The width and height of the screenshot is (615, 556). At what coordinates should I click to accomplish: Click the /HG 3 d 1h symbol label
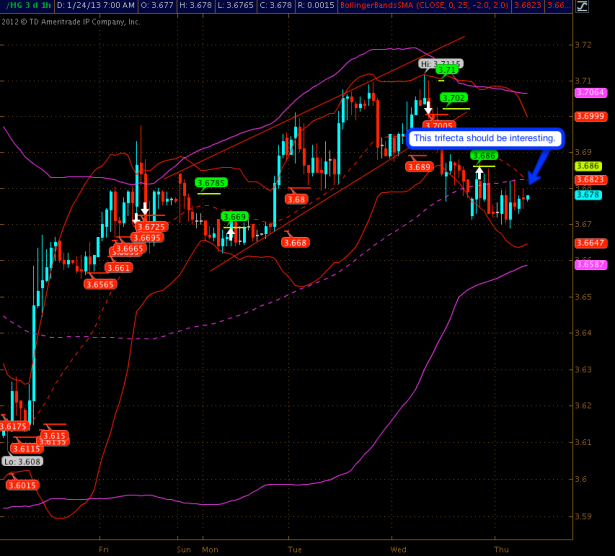pyautogui.click(x=25, y=6)
